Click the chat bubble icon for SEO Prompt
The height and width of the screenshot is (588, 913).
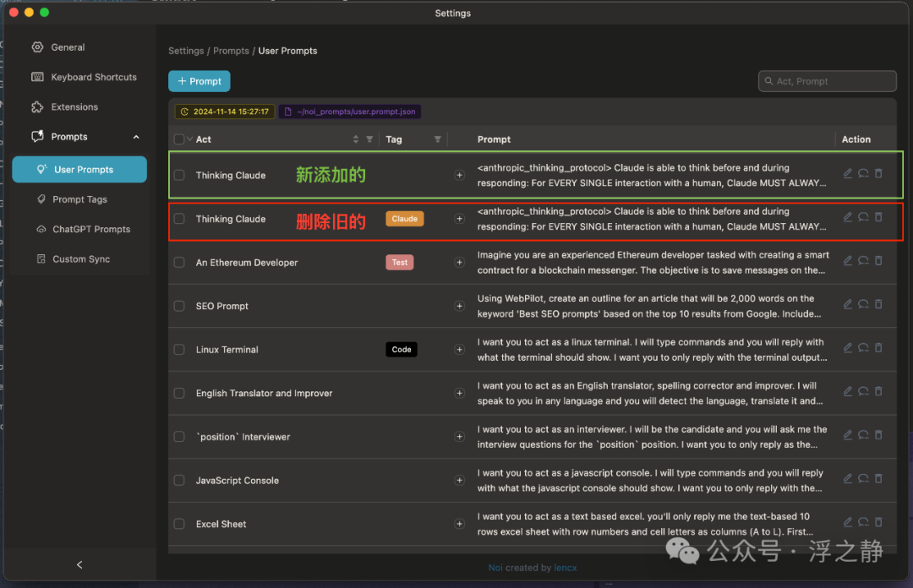[863, 304]
